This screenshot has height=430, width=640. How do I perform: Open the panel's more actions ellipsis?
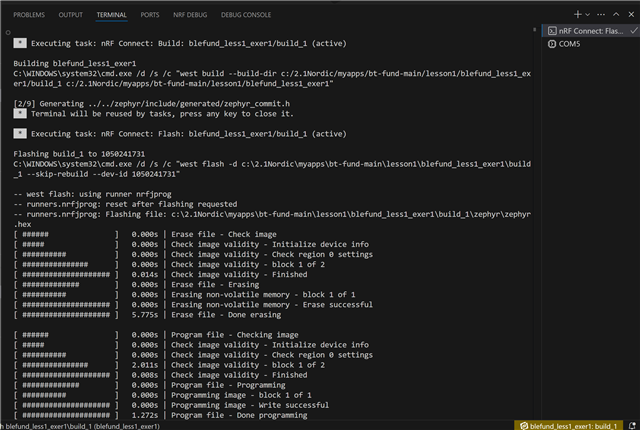click(x=601, y=15)
